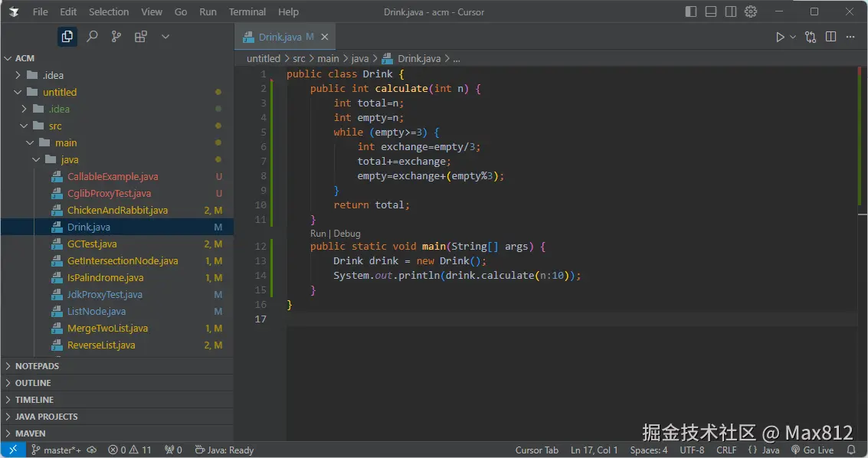Click the Debug code lens link above main
The height and width of the screenshot is (458, 868).
[347, 234]
